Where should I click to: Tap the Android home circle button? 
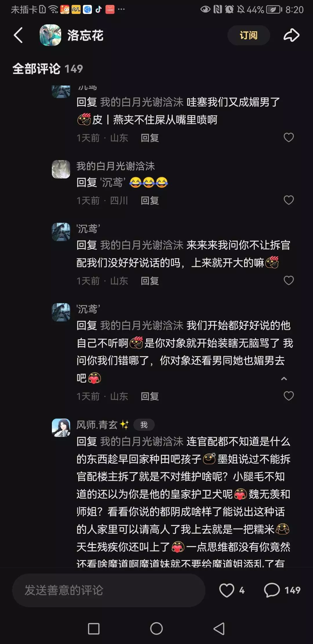(x=156, y=629)
